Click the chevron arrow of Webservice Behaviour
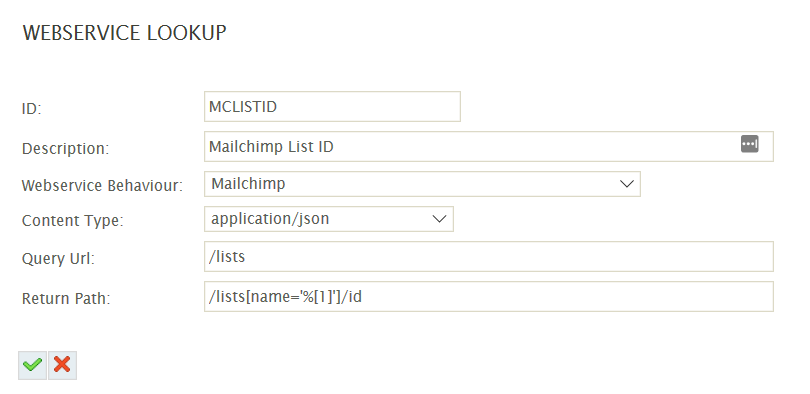 click(627, 184)
